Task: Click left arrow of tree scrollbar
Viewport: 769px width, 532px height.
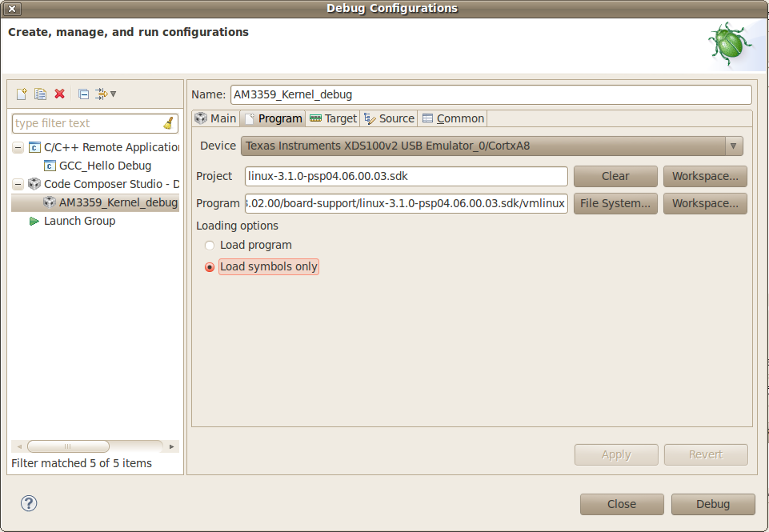Action: click(20, 446)
